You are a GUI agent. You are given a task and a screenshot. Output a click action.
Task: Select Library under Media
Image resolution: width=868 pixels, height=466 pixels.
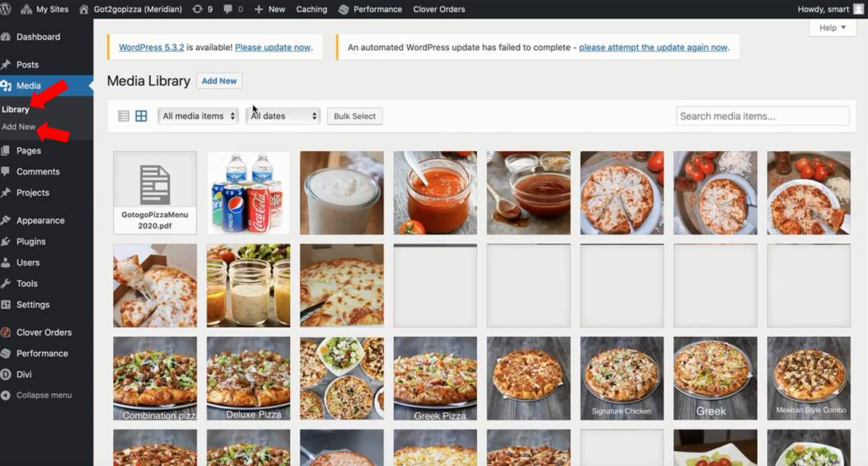[15, 109]
